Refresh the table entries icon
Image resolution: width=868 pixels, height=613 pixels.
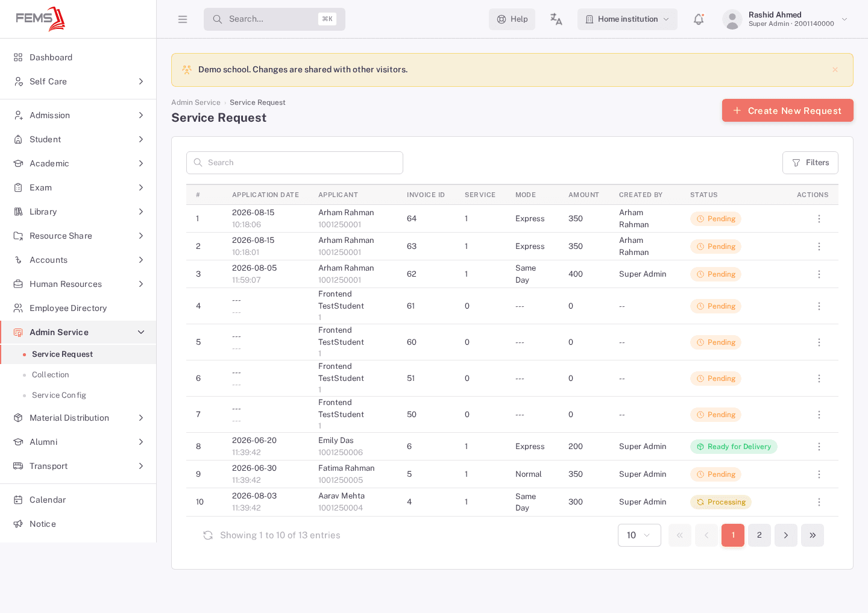tap(208, 535)
